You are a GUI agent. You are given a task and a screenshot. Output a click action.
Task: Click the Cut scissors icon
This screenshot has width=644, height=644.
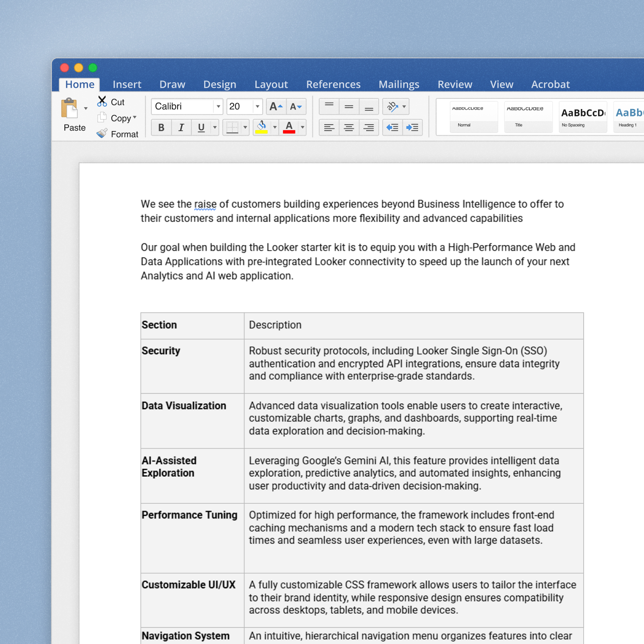[102, 102]
